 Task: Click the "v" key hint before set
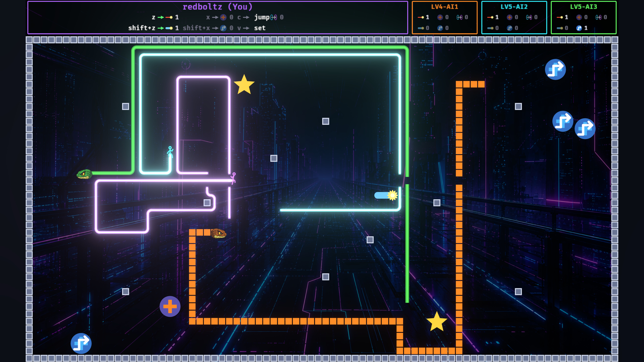pyautogui.click(x=239, y=28)
